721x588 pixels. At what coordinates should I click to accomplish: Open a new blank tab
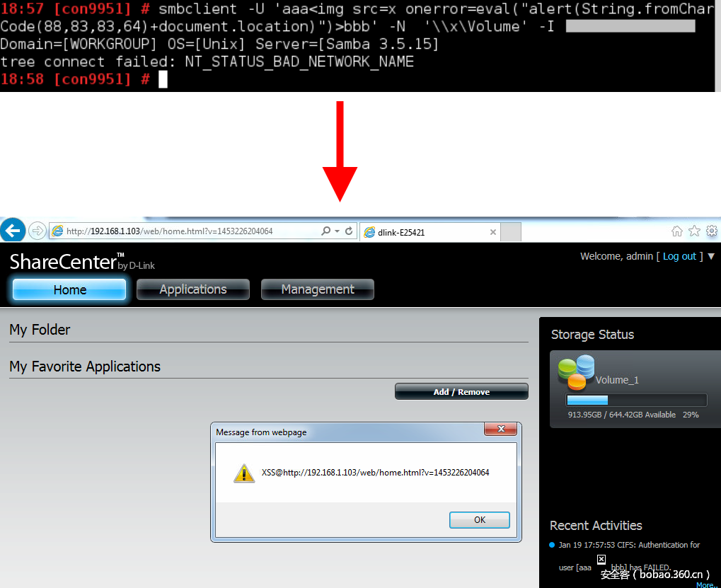pos(510,232)
